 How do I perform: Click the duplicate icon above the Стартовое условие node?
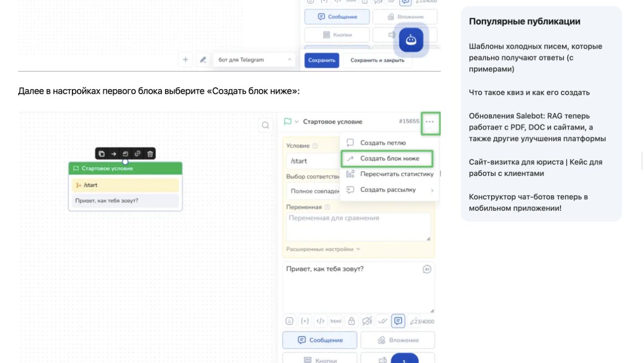tap(101, 154)
